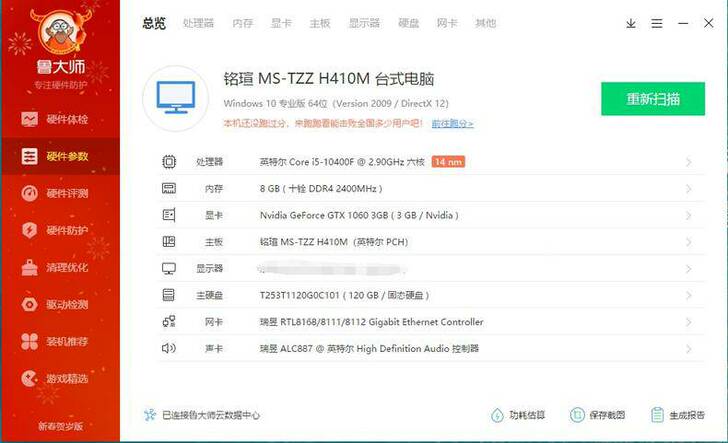This screenshot has height=443, width=728.
Task: Open 清理优化 cleanup section
Action: click(x=60, y=267)
